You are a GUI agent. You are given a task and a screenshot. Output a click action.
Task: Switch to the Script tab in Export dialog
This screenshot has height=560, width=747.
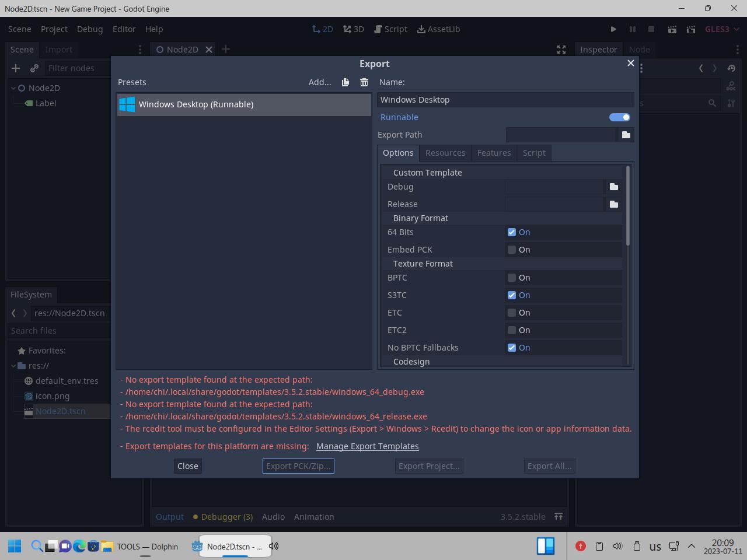pos(534,153)
